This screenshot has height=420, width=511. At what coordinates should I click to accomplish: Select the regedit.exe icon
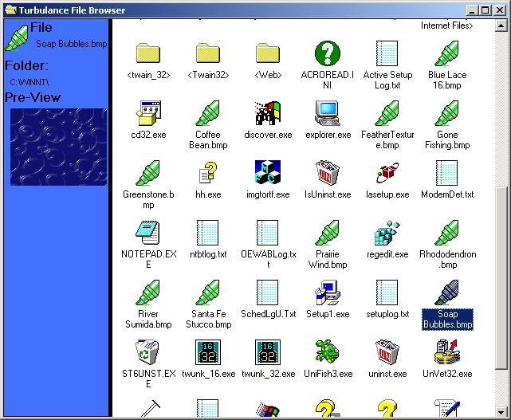(387, 232)
